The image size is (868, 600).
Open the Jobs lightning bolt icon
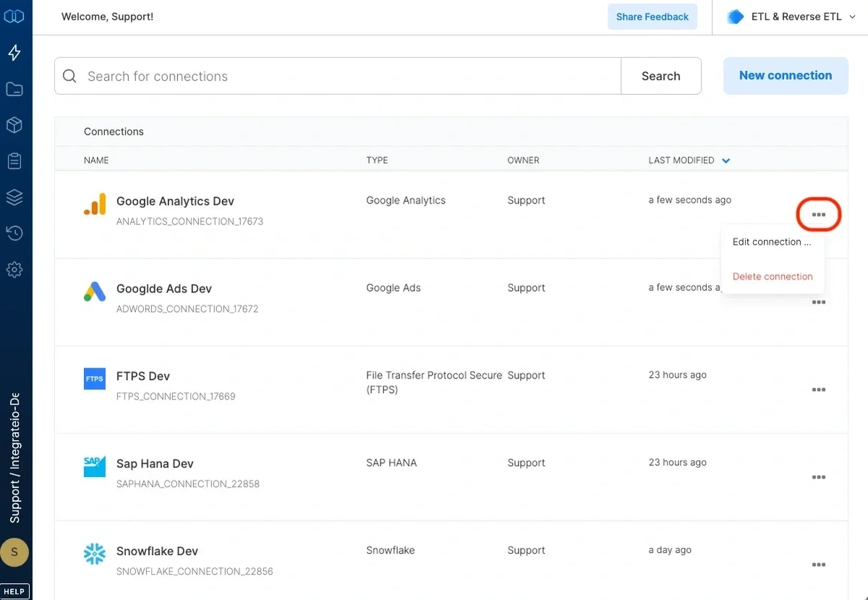pyautogui.click(x=15, y=52)
